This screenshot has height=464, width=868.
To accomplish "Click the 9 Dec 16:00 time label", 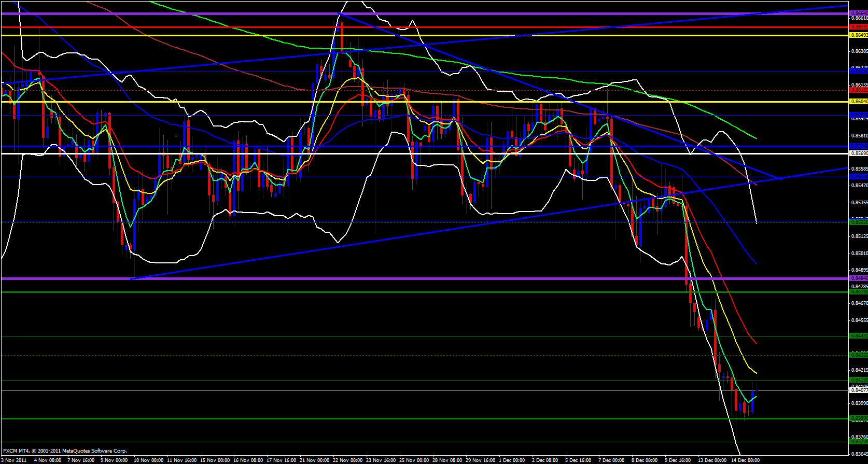I will pos(678,460).
